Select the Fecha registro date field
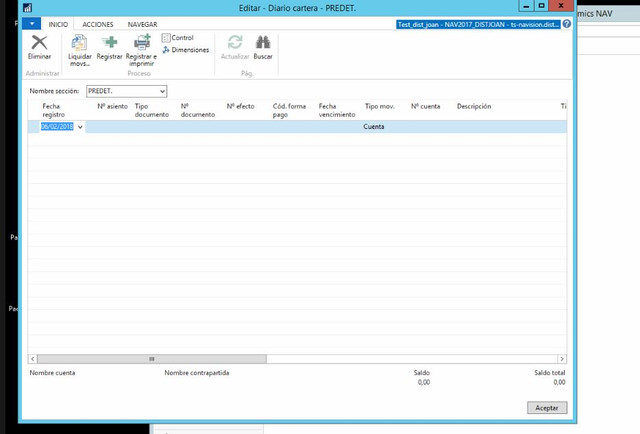The height and width of the screenshot is (434, 640). click(57, 127)
